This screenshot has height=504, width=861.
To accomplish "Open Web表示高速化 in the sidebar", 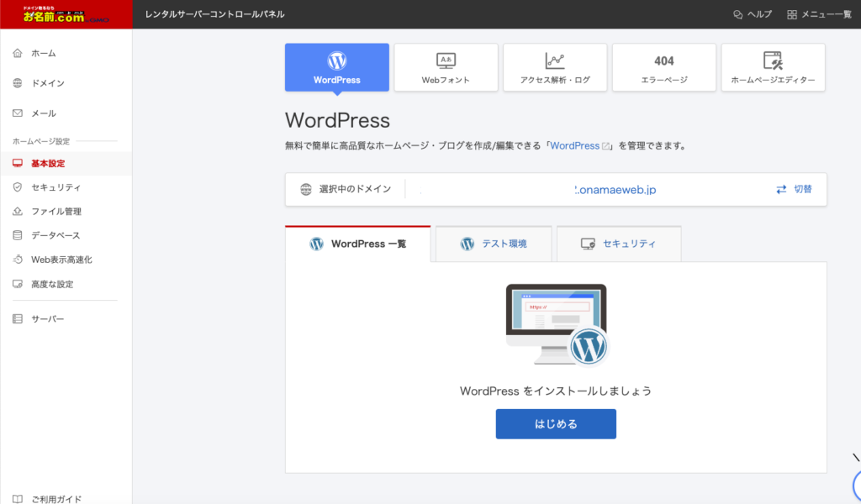I will [66, 260].
